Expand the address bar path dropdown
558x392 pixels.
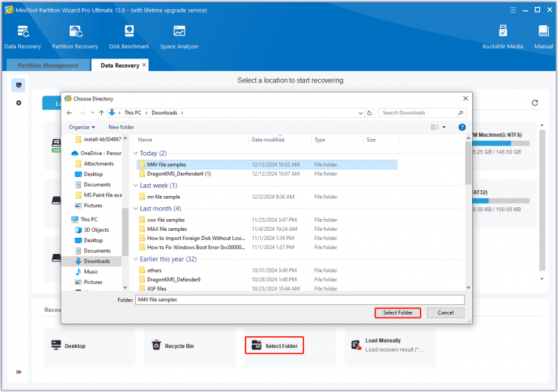click(x=361, y=113)
